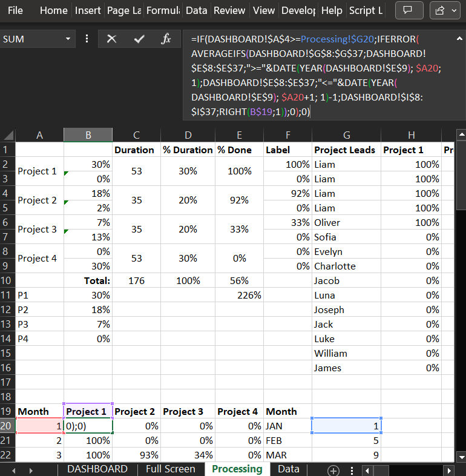Viewport: 466px width, 476px height.
Task: Switch to the Full Screen sheet tab
Action: [170, 469]
